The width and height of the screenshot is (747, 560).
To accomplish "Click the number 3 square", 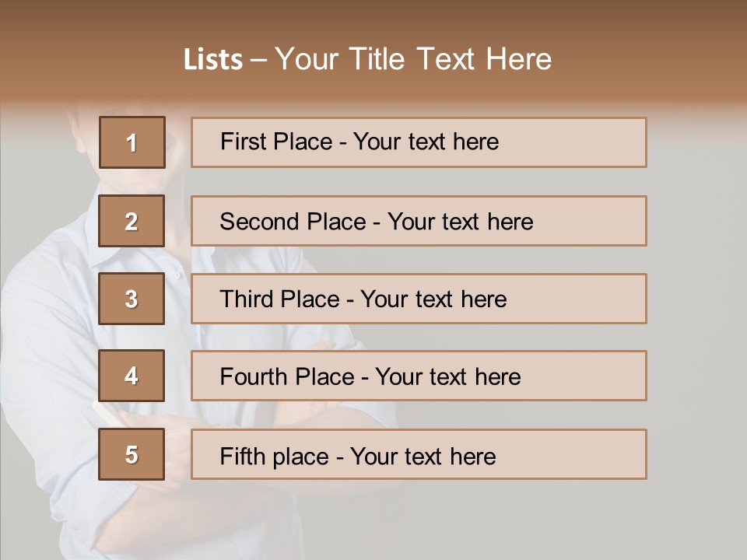I will tap(132, 299).
